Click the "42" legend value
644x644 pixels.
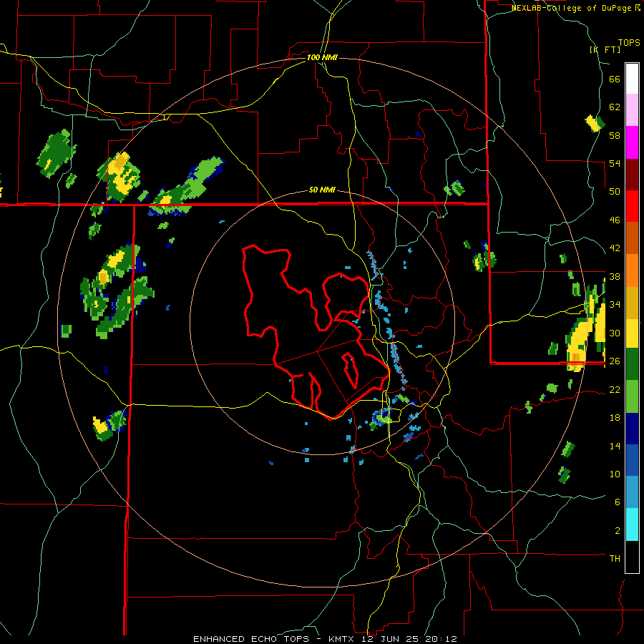(x=615, y=248)
